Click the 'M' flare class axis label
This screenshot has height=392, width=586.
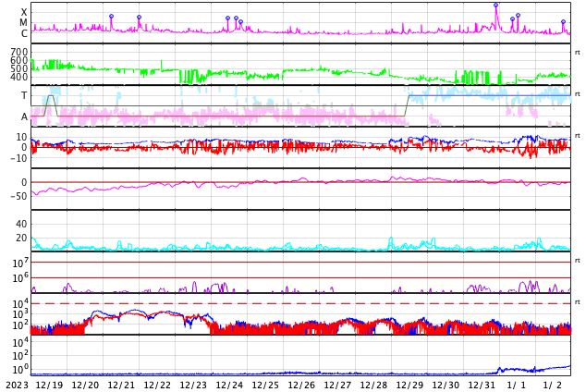(23, 23)
